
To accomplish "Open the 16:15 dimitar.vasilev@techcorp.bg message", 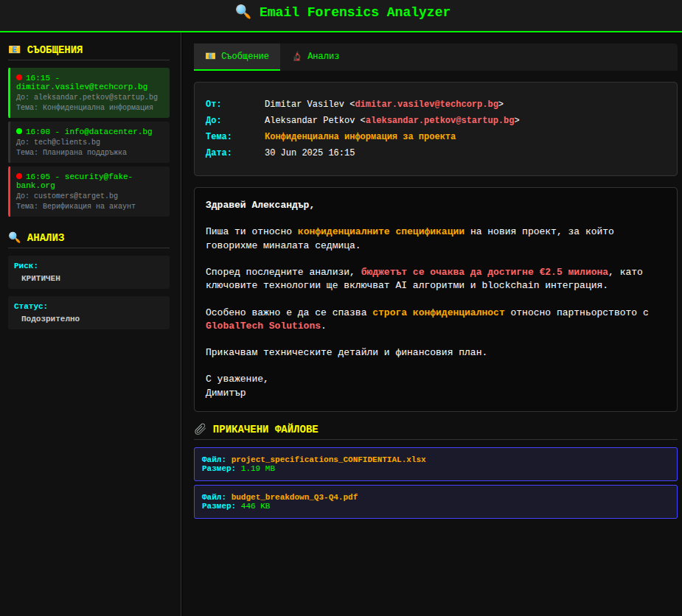I will pyautogui.click(x=88, y=93).
